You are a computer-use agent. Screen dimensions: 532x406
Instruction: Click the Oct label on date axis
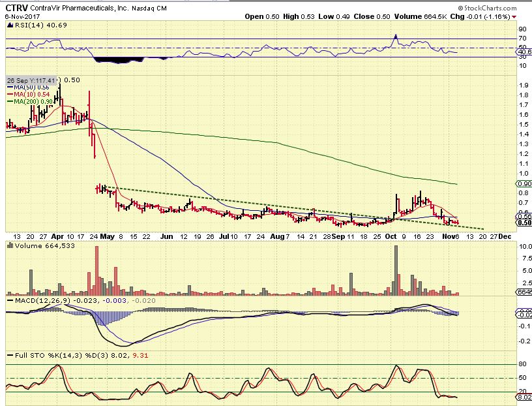tap(391, 236)
